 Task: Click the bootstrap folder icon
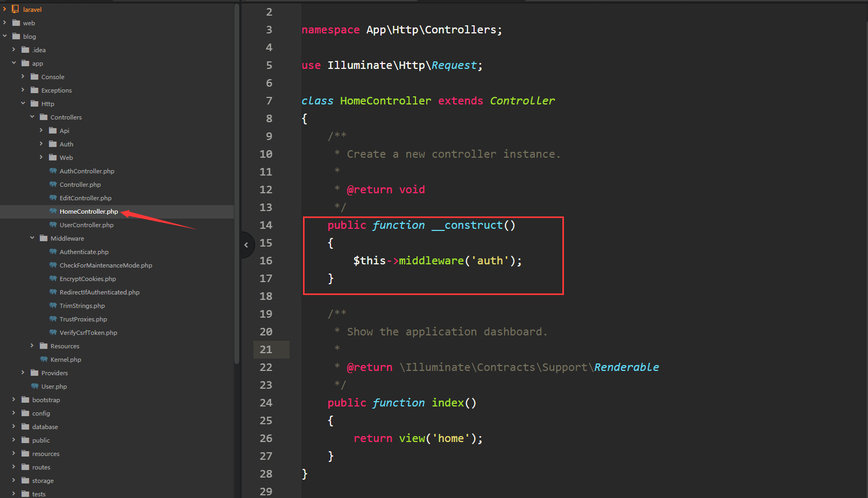coord(25,399)
